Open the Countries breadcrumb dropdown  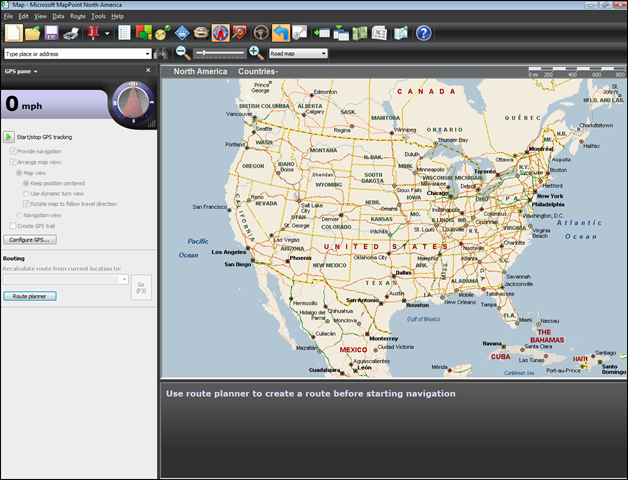[258, 71]
